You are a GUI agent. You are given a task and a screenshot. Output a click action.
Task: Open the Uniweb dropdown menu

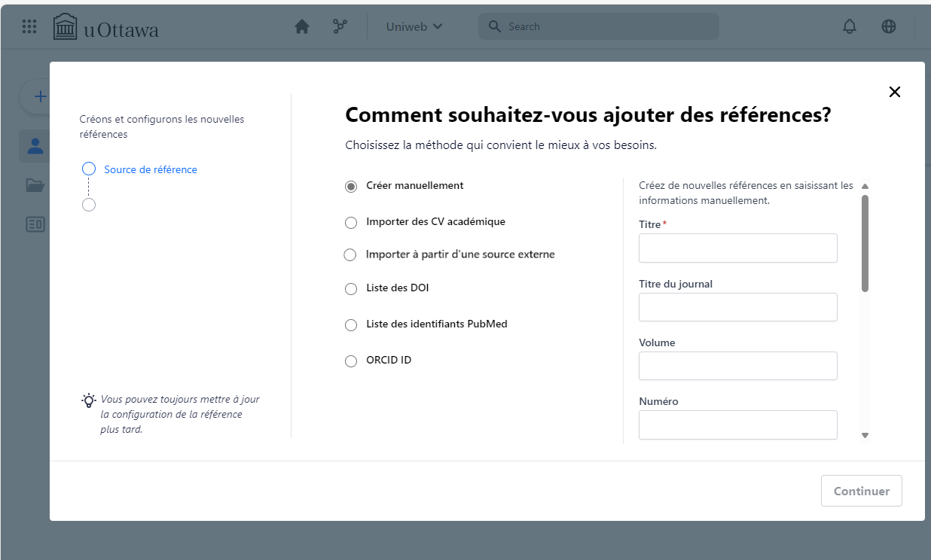pos(413,26)
